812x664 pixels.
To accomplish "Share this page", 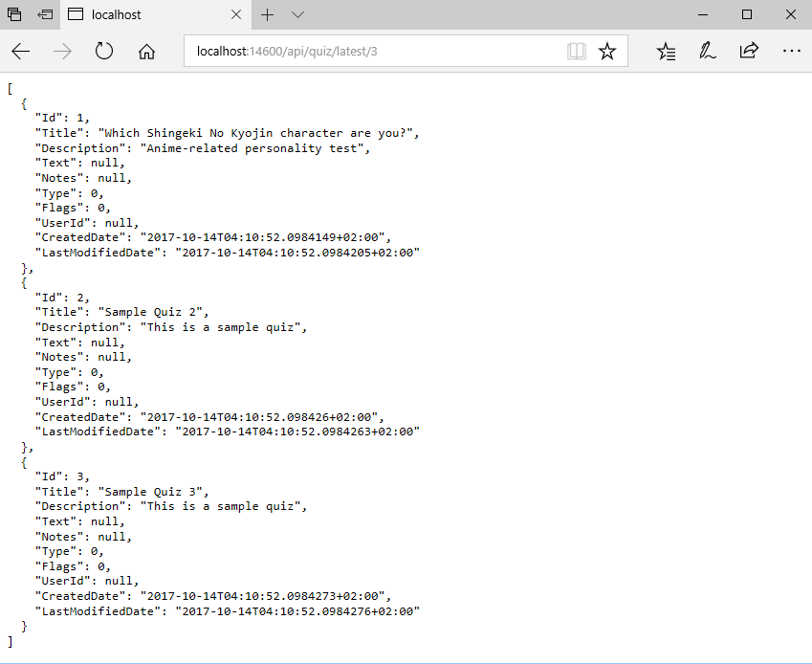I will 749,51.
